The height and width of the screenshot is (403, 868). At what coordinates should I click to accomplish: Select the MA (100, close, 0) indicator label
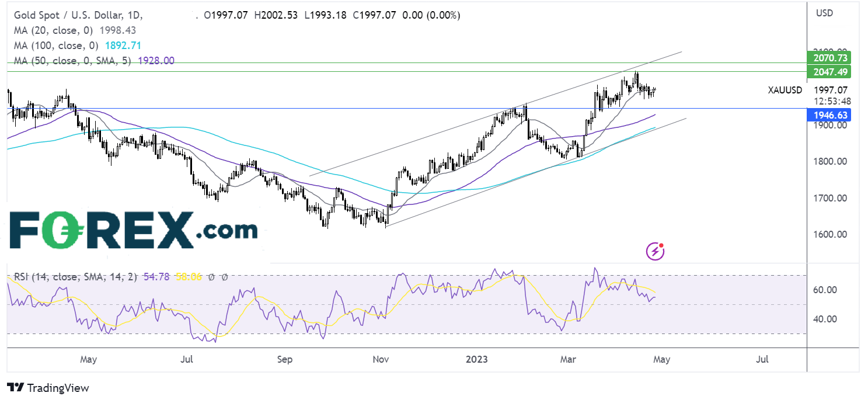coord(57,46)
